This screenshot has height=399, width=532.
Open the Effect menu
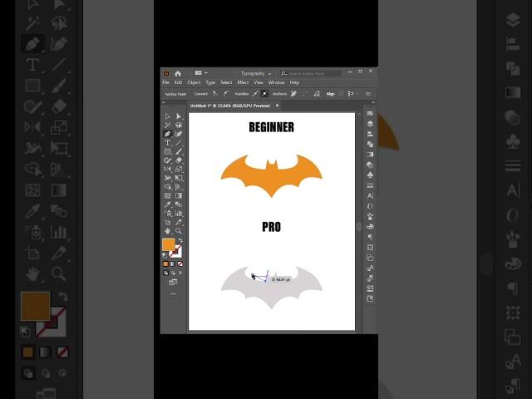(243, 82)
